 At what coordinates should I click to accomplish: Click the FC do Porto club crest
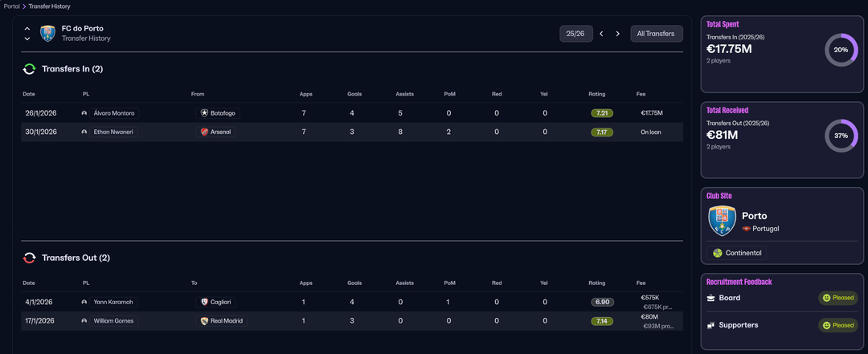click(x=48, y=34)
